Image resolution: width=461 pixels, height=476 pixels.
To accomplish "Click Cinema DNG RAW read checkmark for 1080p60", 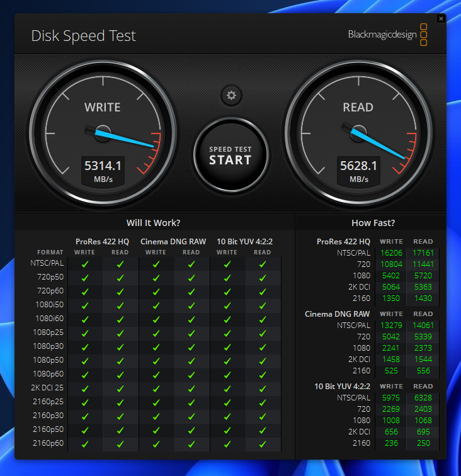I will pos(191,374).
